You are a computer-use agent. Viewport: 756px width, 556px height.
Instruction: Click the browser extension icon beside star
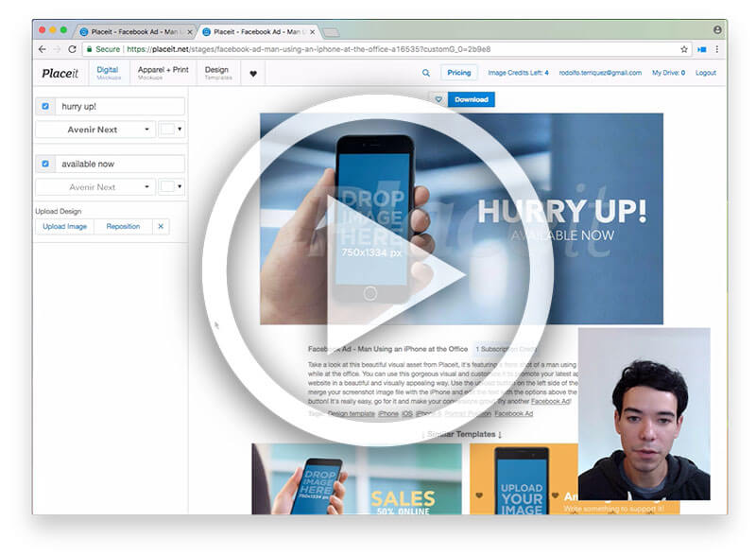click(702, 49)
